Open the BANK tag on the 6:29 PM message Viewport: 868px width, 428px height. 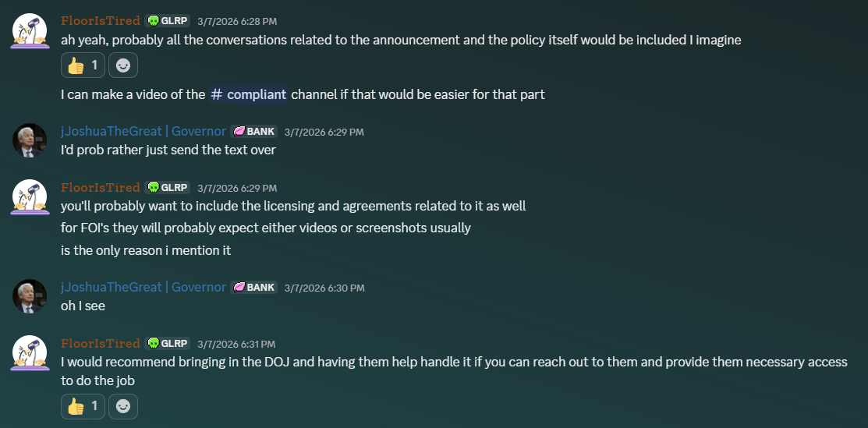(254, 132)
